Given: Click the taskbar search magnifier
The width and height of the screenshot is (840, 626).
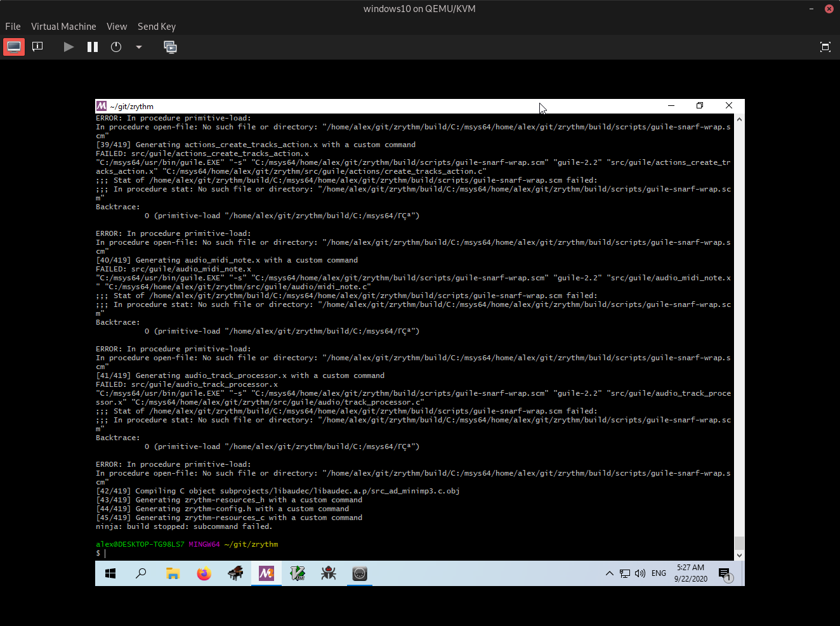Looking at the screenshot, I should click(141, 573).
